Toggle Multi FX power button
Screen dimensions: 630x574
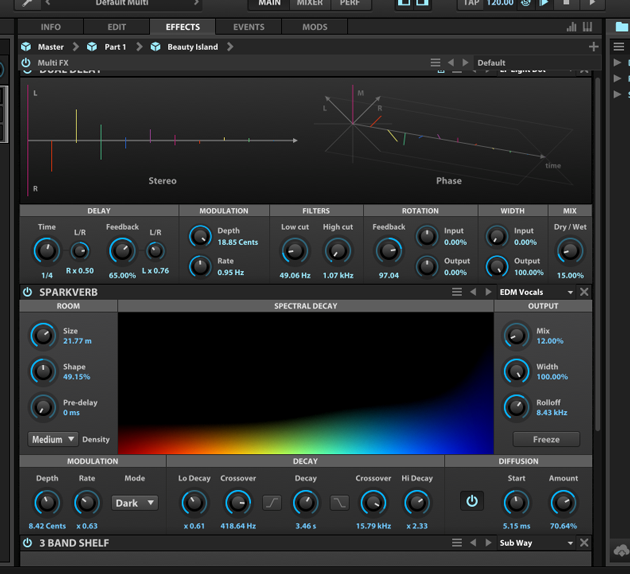(x=26, y=63)
